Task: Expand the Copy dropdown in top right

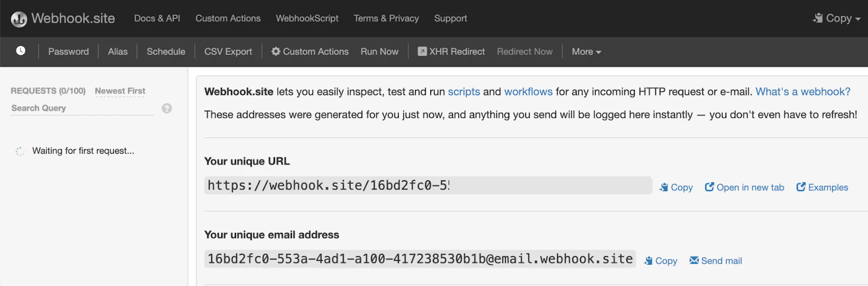Action: tap(837, 18)
